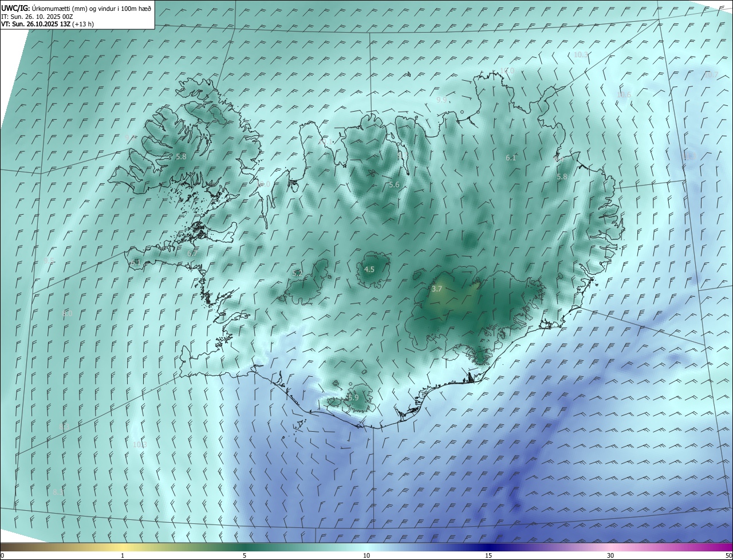Viewport: 733px width, 560px height.
Task: Select the 5.6 value in north Iceland
Action: pos(394,184)
